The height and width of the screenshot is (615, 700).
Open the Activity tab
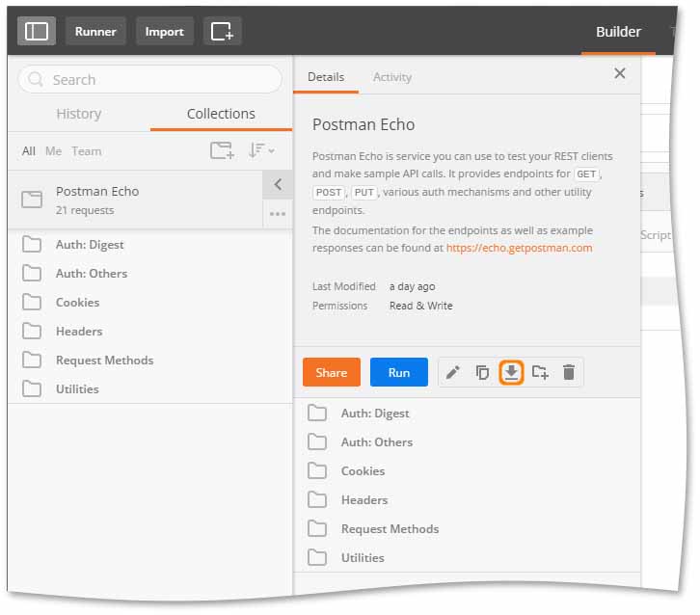(392, 77)
